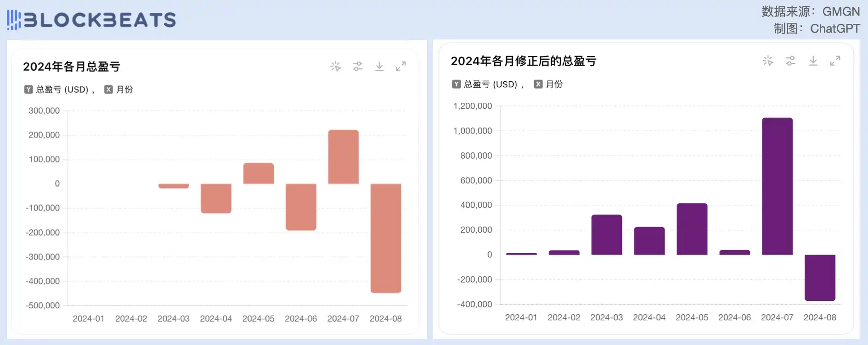Click the 2024年各月总盈亏 chart title

tap(72, 67)
